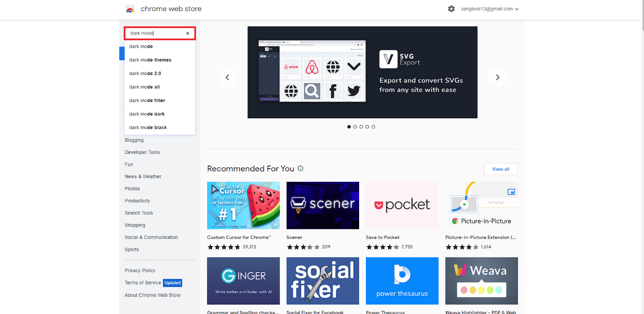
Task: Choose the "dark mode 2.0" suggestion
Action: tap(160, 73)
